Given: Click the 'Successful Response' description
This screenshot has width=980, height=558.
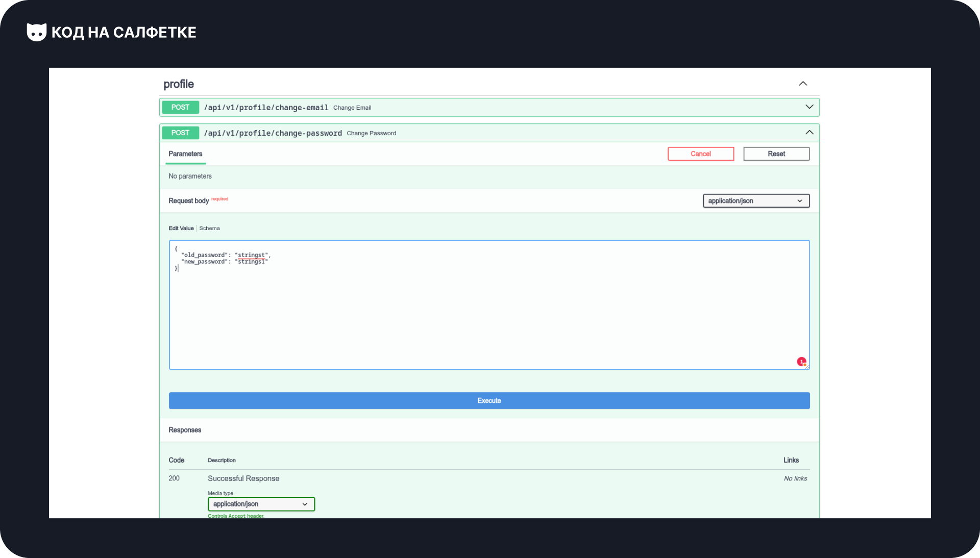Looking at the screenshot, I should pos(243,478).
